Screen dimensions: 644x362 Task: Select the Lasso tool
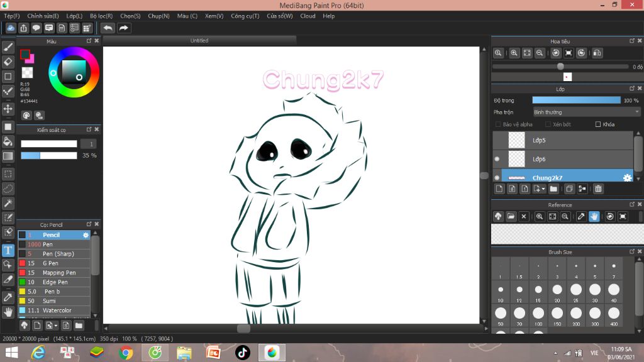[8, 189]
